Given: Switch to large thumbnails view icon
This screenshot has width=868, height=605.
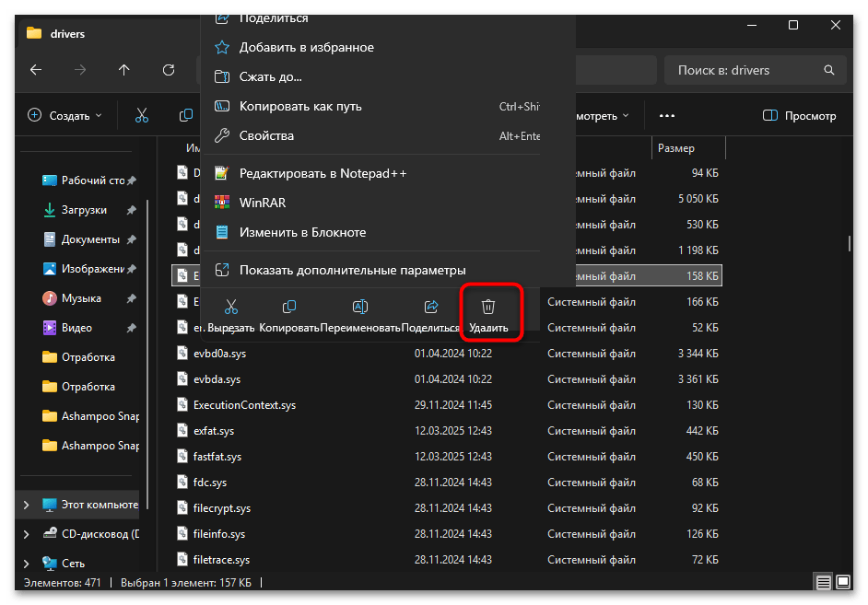Looking at the screenshot, I should click(x=842, y=582).
